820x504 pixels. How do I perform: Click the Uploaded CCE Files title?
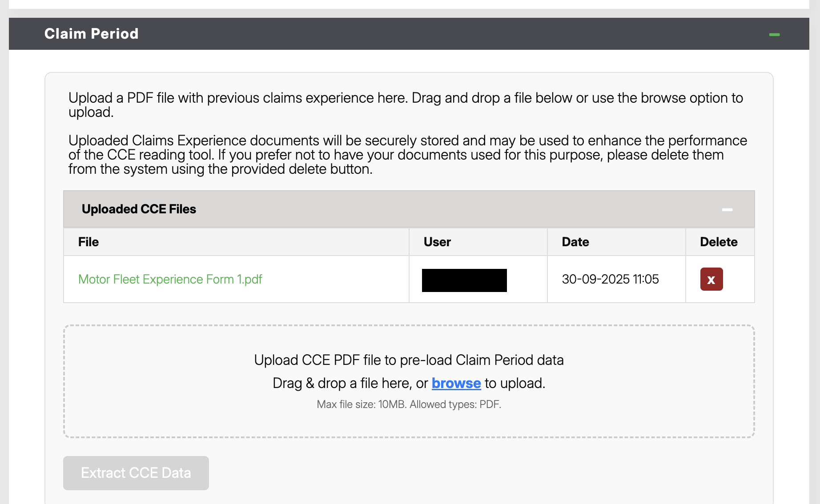(x=139, y=209)
